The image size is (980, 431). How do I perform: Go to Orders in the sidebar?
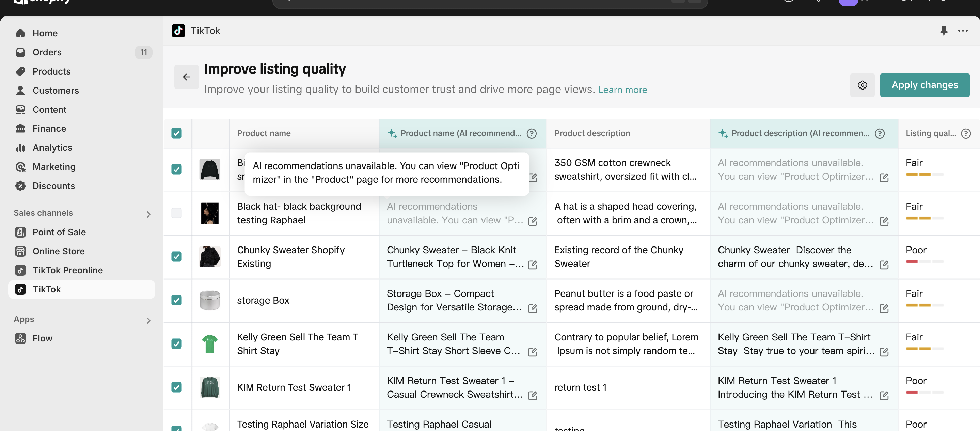point(47,52)
